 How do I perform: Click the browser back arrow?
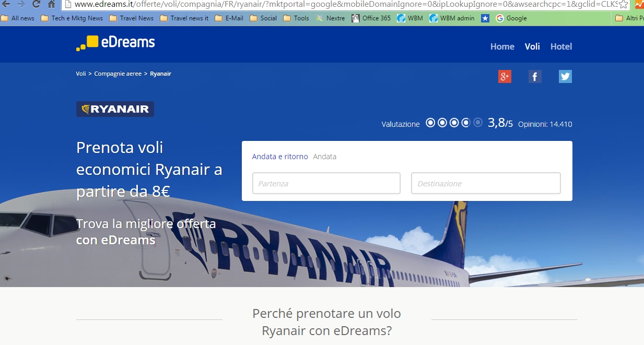(6, 4)
